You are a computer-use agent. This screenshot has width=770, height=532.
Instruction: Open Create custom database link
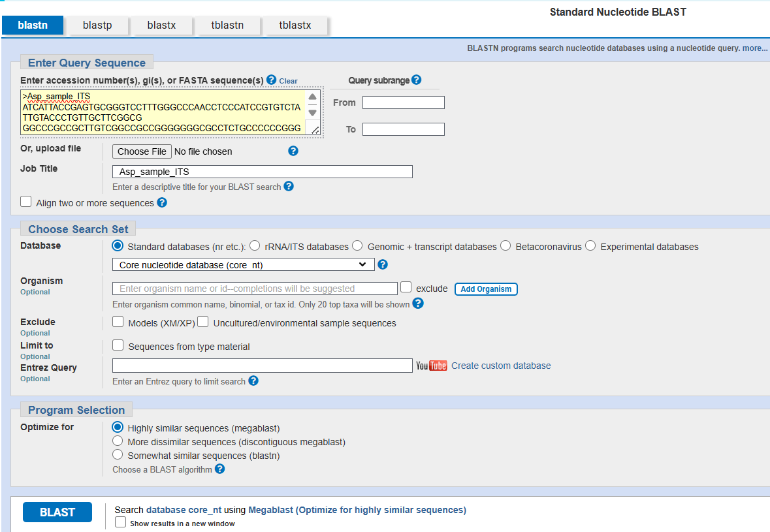click(501, 366)
